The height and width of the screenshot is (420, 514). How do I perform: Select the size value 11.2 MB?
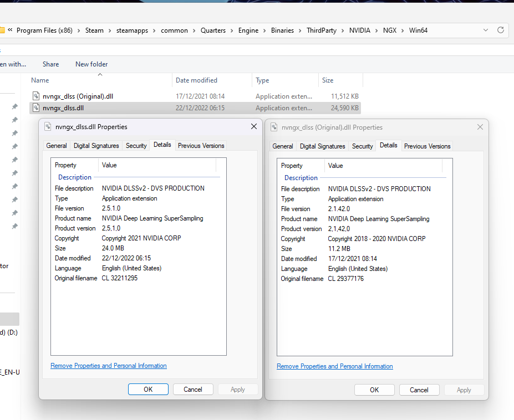(339, 249)
